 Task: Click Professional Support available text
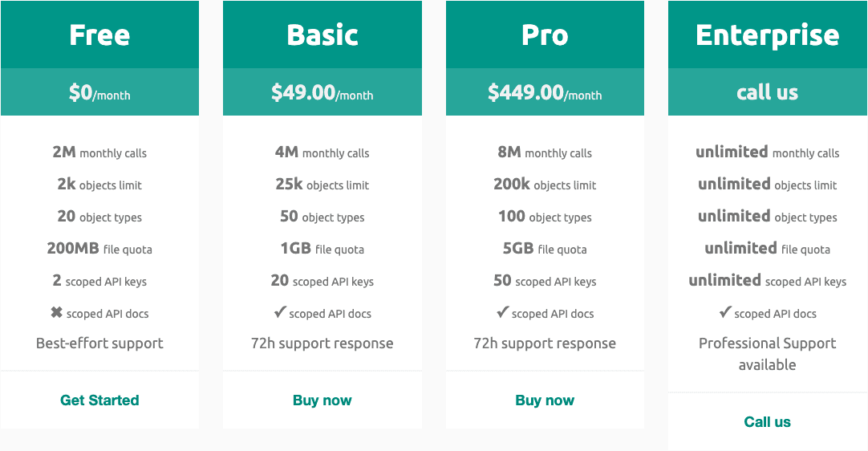(x=767, y=354)
